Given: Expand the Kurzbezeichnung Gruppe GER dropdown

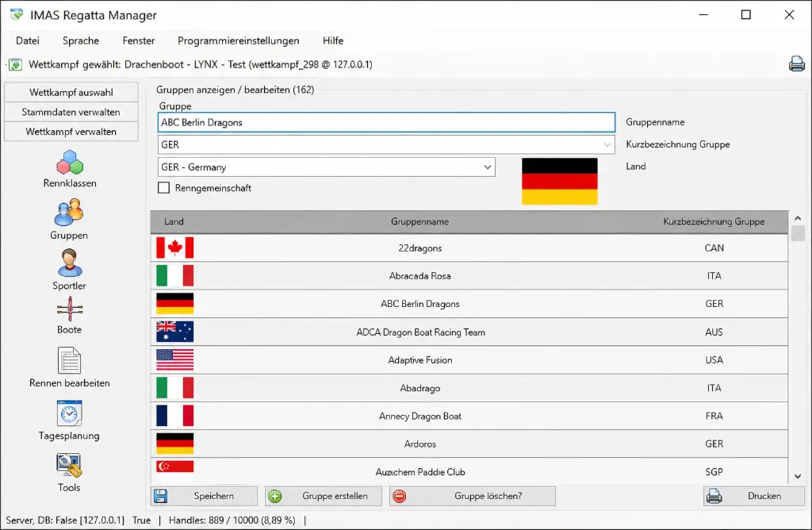Looking at the screenshot, I should 607,144.
